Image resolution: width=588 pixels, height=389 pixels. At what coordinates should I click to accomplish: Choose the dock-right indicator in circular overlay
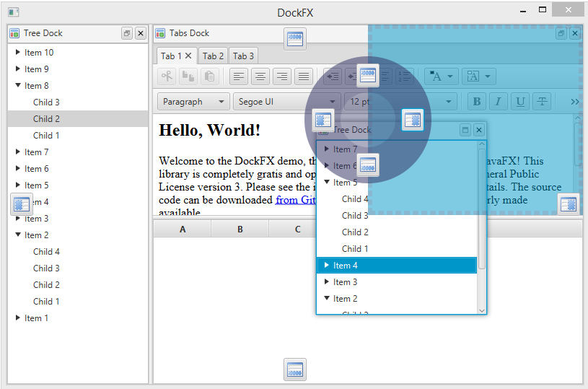[413, 120]
